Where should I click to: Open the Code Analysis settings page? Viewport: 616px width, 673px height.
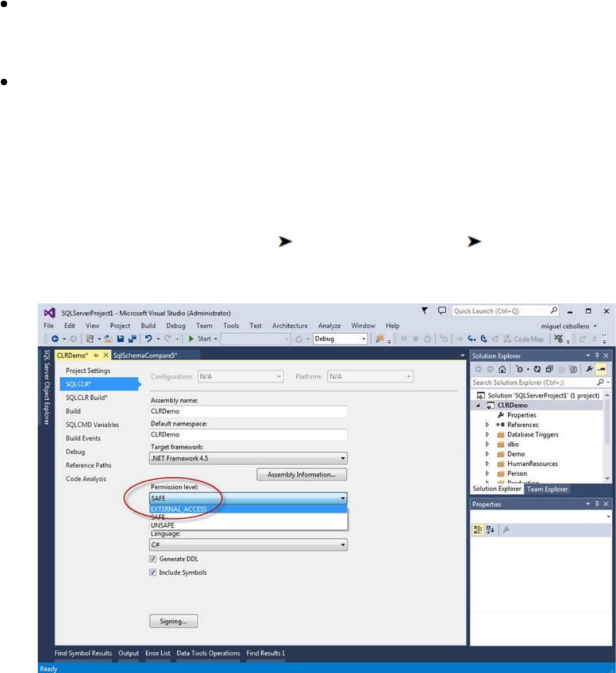[x=86, y=479]
